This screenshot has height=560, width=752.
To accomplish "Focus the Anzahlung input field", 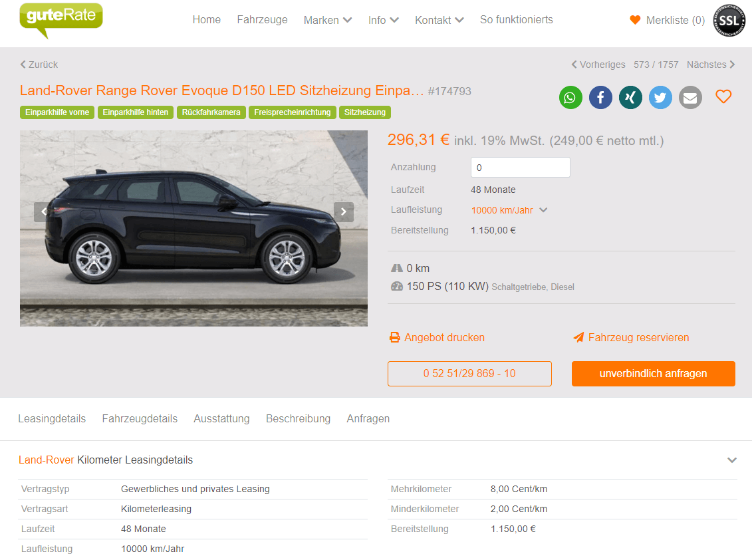I will 521,168.
